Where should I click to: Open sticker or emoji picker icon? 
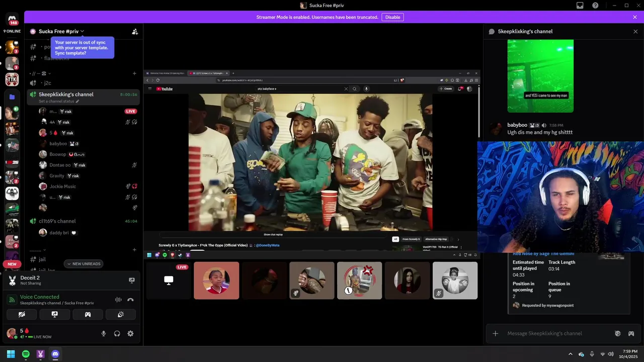coord(618,333)
